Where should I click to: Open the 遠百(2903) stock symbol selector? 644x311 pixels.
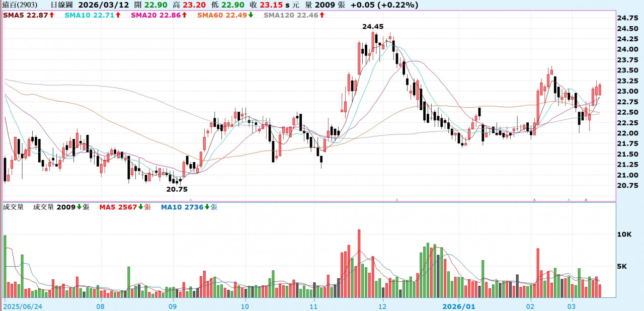[20, 5]
